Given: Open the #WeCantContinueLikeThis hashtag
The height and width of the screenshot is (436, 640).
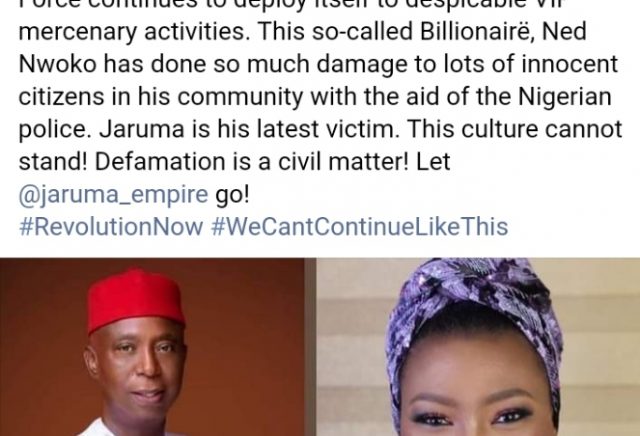Looking at the screenshot, I should point(360,227).
